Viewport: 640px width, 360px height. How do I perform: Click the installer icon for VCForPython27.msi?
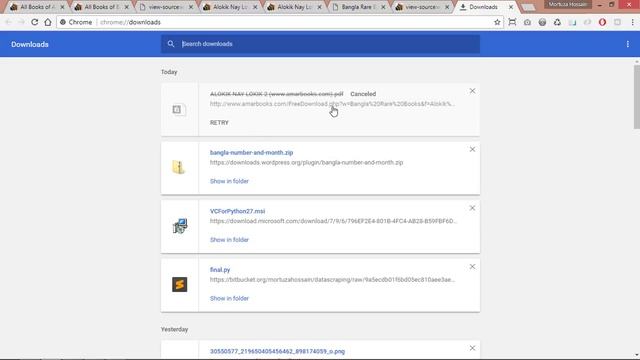180,226
